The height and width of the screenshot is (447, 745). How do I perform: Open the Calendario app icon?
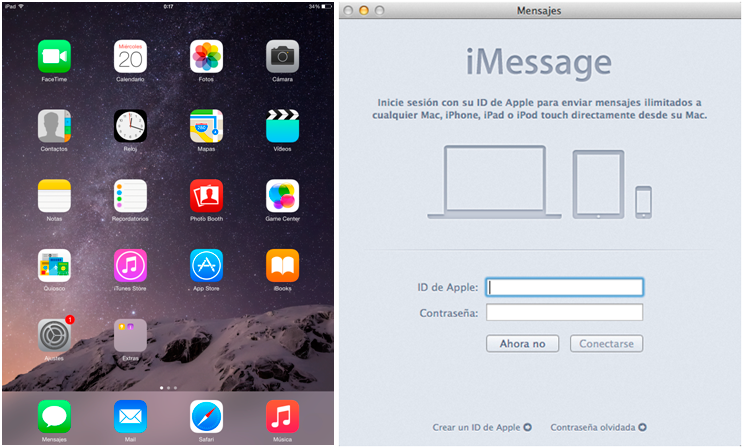point(130,57)
